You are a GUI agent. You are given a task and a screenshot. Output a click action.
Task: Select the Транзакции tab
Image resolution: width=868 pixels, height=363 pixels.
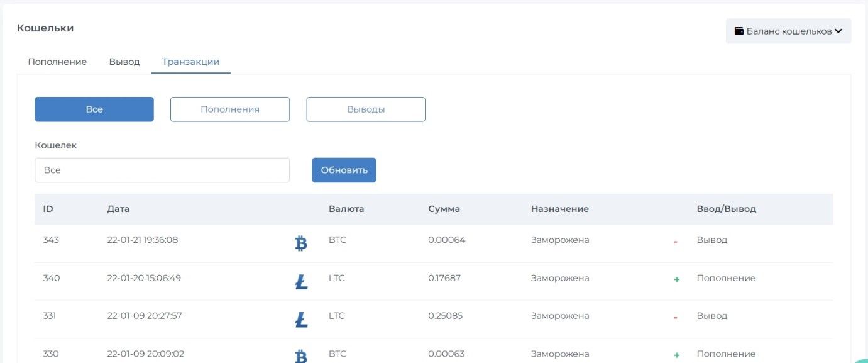point(190,62)
